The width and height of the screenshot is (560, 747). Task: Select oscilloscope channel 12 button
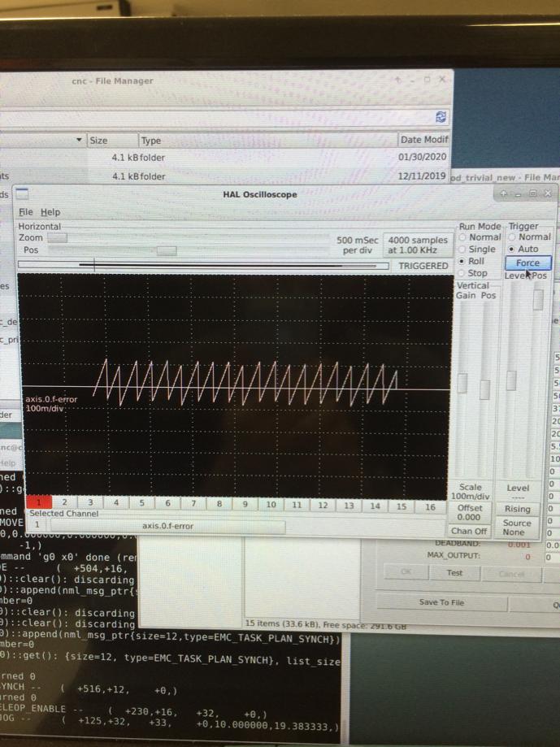(323, 505)
